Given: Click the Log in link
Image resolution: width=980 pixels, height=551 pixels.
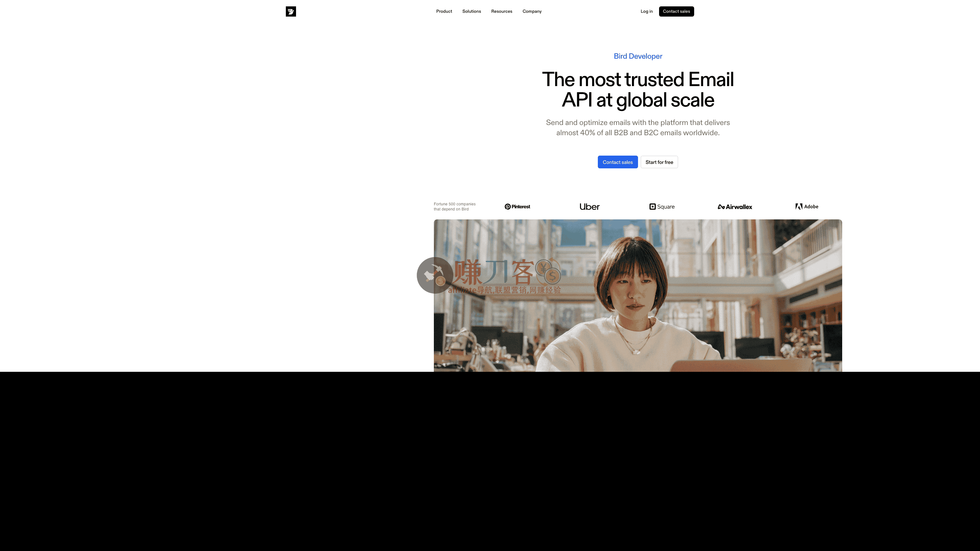Looking at the screenshot, I should tap(646, 11).
